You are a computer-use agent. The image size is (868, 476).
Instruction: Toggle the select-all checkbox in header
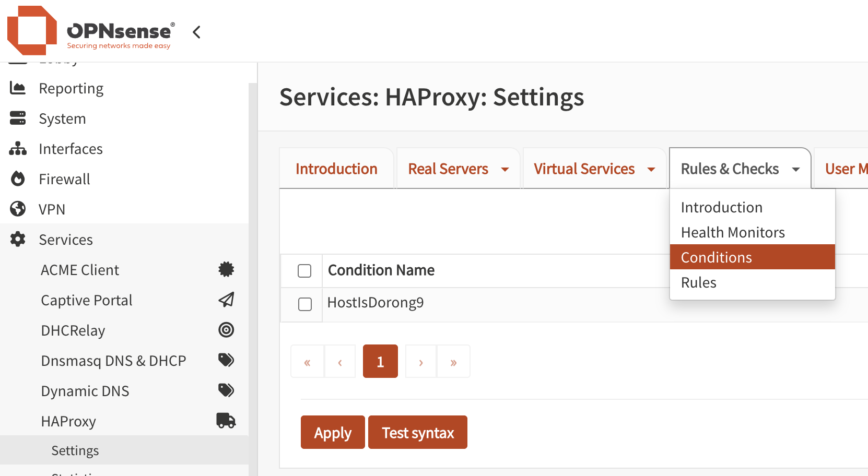coord(304,271)
